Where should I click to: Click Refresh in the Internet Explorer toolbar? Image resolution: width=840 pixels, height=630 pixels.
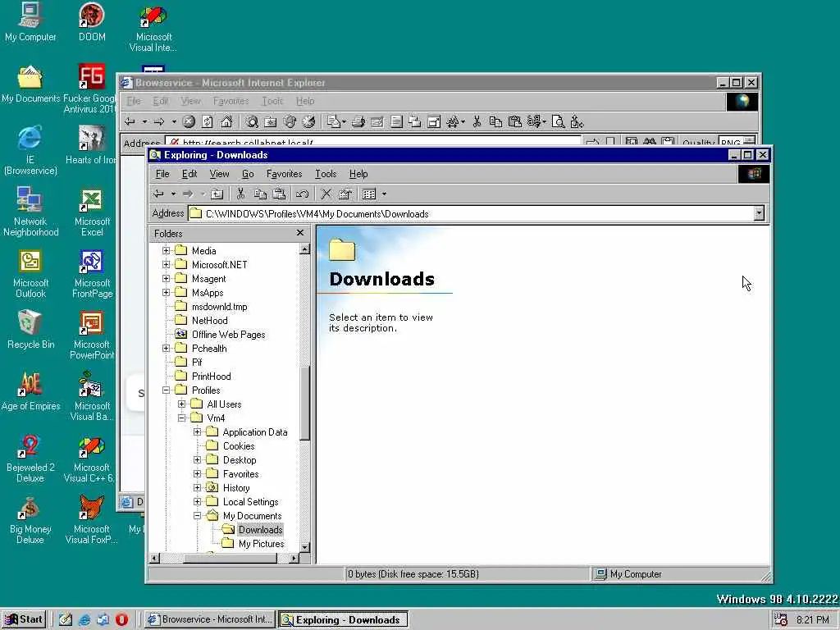point(208,122)
